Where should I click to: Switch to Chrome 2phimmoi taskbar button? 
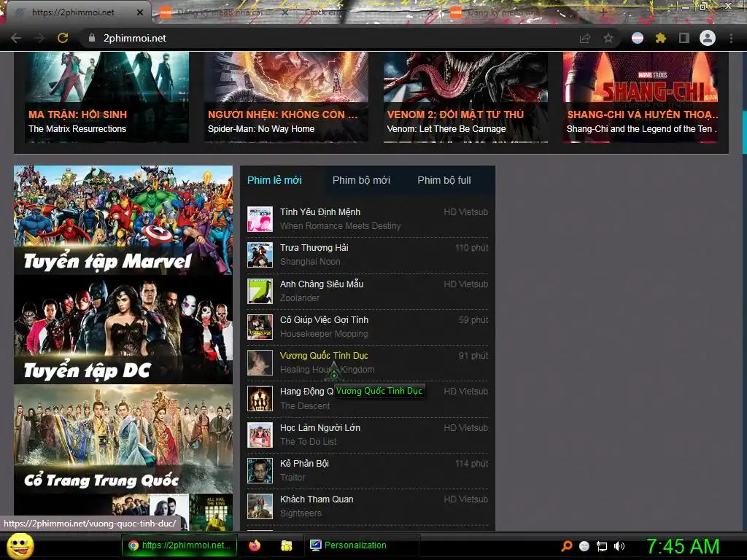coord(179,545)
